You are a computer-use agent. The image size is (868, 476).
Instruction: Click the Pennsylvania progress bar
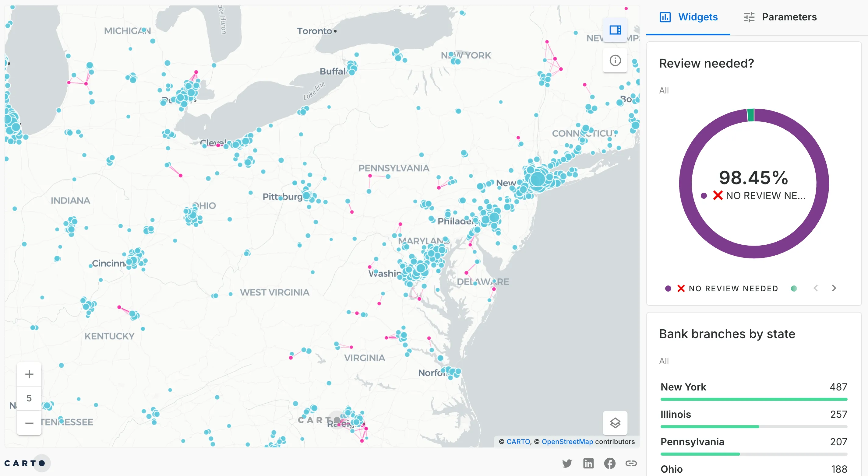[753, 454]
